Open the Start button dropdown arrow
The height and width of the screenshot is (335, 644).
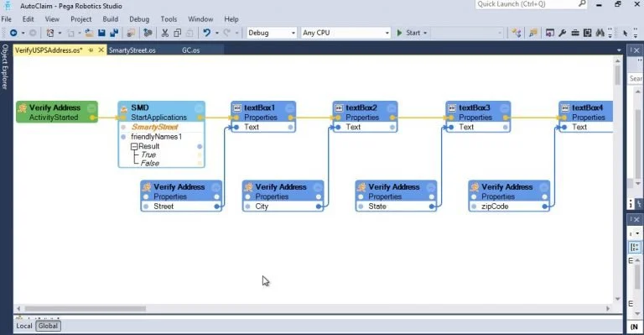(425, 33)
